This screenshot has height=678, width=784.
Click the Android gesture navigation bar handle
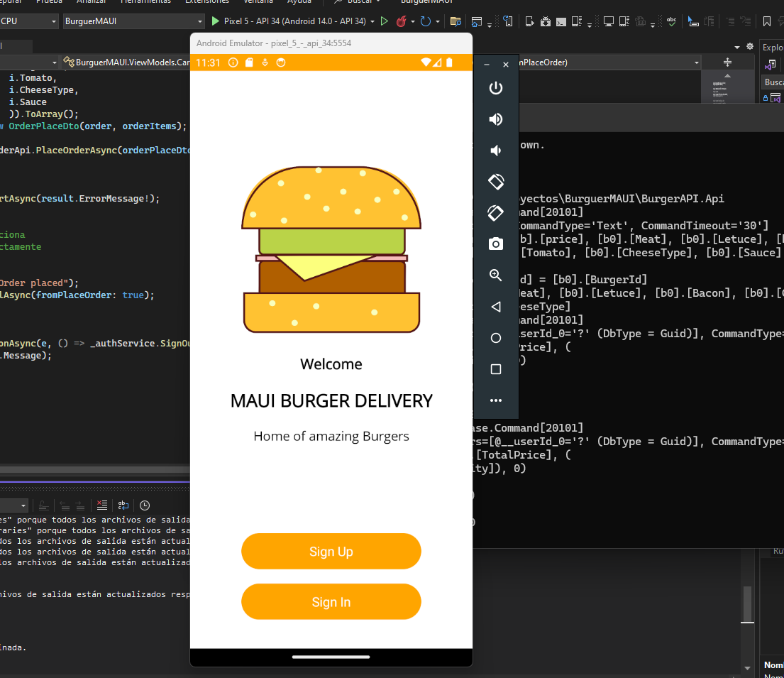click(x=331, y=657)
